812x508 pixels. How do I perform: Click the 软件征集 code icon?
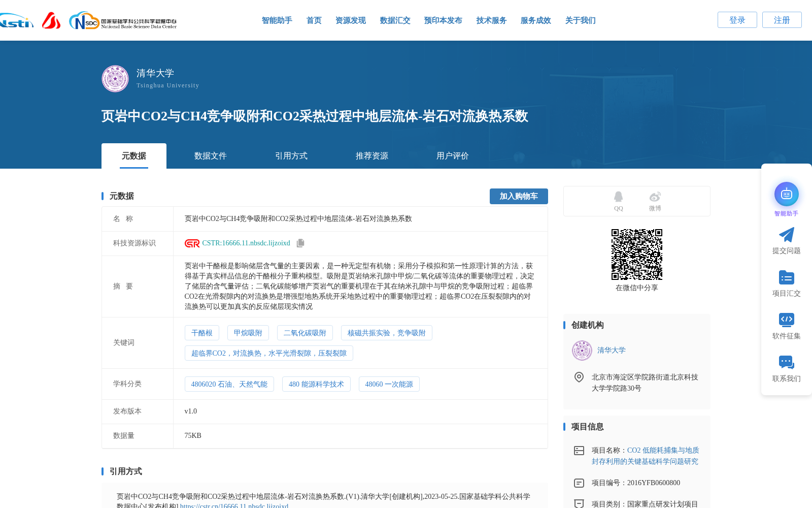tap(787, 320)
